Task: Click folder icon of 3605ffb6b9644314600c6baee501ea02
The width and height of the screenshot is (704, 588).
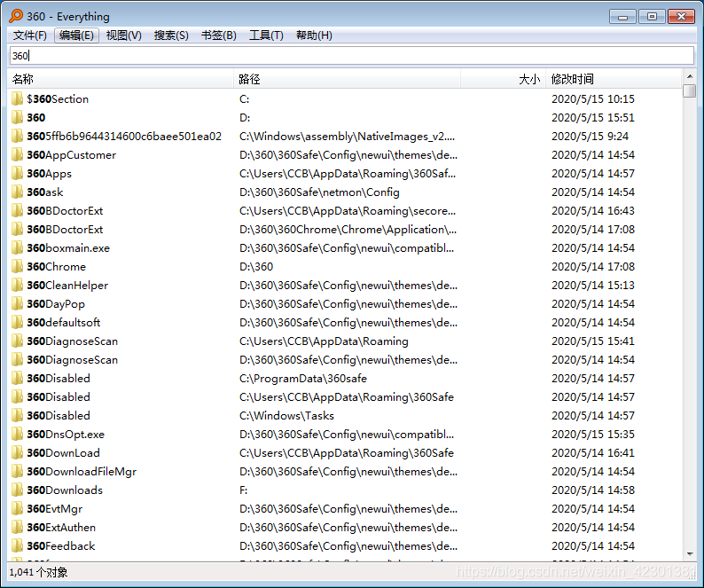Action: click(17, 136)
